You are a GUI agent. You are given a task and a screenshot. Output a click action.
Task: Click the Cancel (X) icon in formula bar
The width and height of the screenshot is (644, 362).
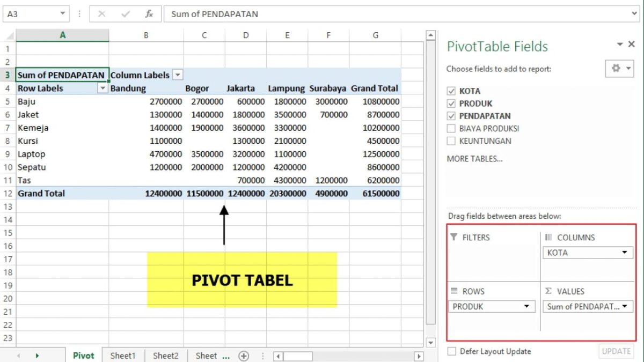[102, 14]
